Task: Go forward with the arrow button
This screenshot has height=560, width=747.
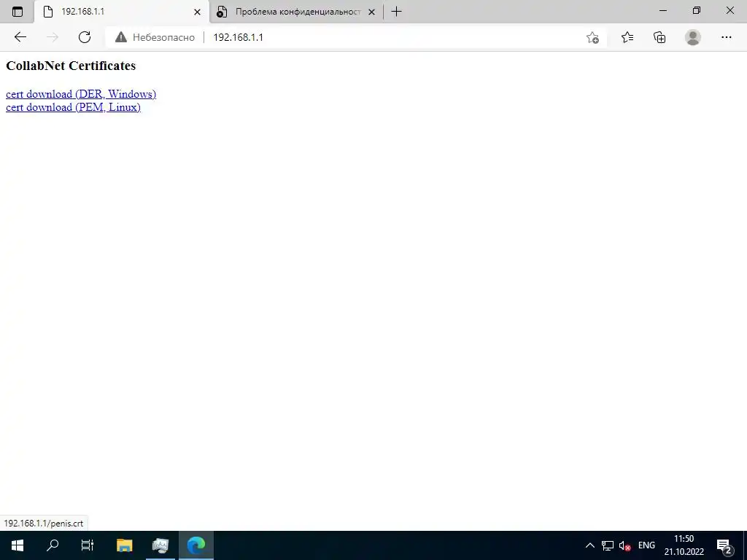Action: [x=53, y=37]
